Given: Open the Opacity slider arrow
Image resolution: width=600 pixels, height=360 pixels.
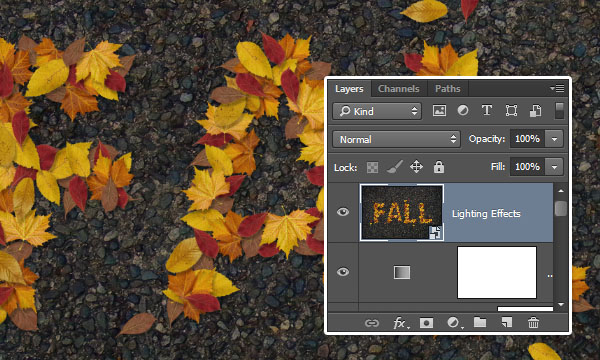Looking at the screenshot, I should coord(554,139).
